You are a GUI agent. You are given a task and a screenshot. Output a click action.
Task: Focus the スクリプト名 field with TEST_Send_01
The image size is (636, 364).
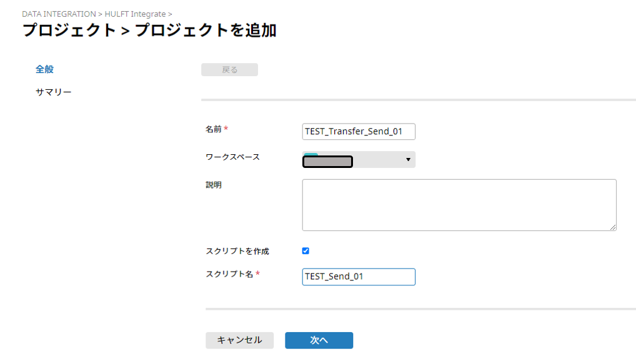pyautogui.click(x=359, y=277)
